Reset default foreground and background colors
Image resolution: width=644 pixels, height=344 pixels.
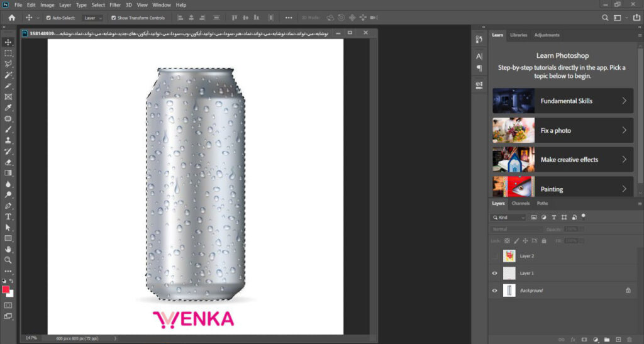(4, 281)
